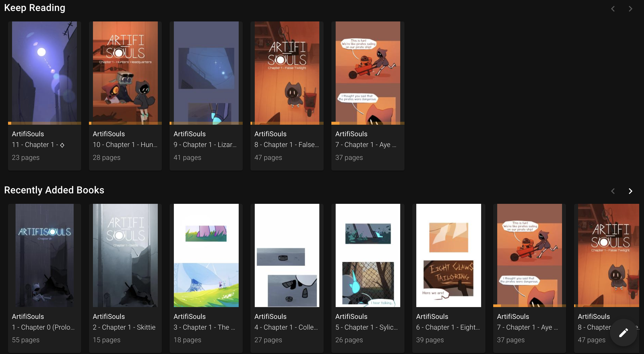The image size is (644, 354).
Task: Open '4 - Chapter 1 - Colle...' book cover
Action: pos(287,255)
